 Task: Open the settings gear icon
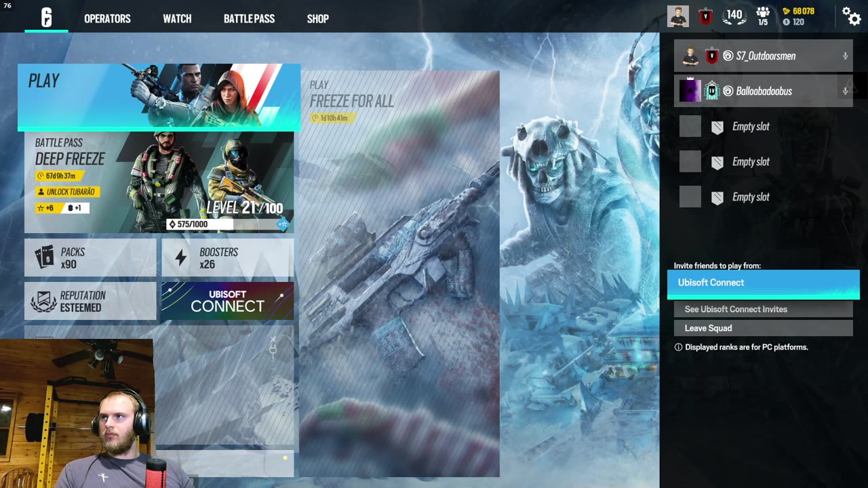click(851, 16)
